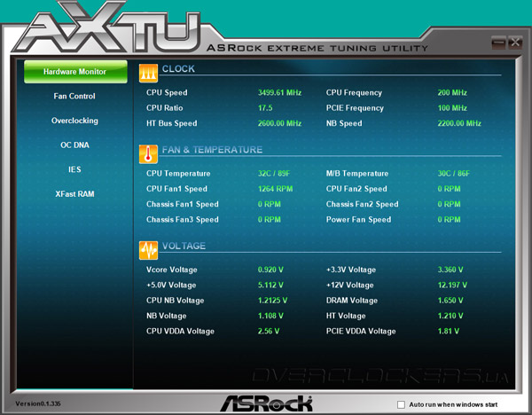Click the ASRock logo at bottom
Image resolution: width=532 pixels, height=415 pixels.
pyautogui.click(x=266, y=403)
